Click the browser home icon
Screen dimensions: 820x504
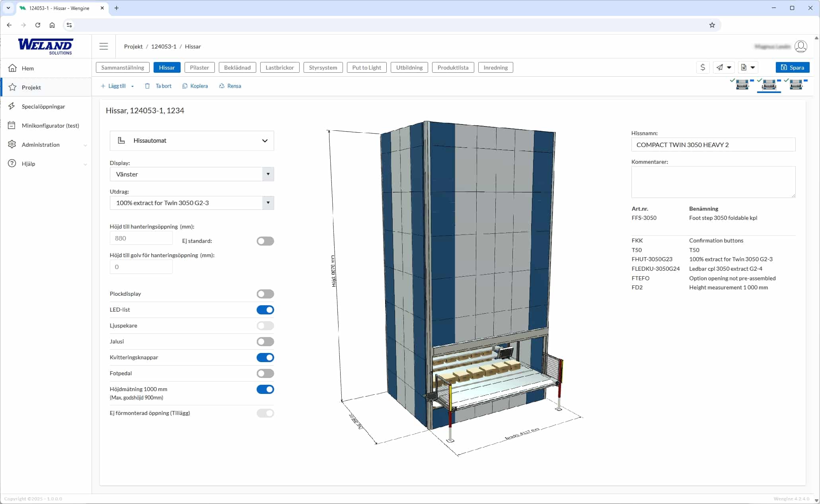point(52,25)
